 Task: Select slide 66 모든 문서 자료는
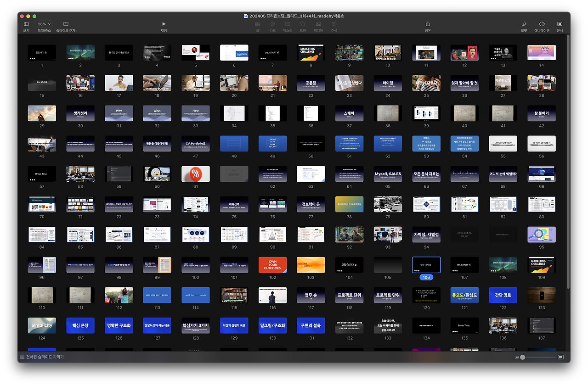point(426,174)
